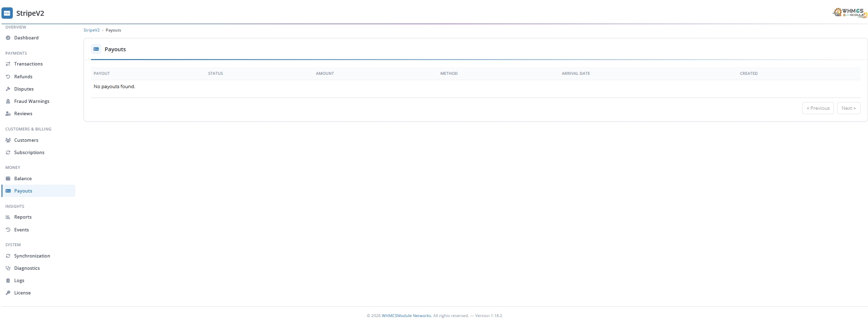
Task: Click the SYSTEM section label
Action: click(x=13, y=245)
